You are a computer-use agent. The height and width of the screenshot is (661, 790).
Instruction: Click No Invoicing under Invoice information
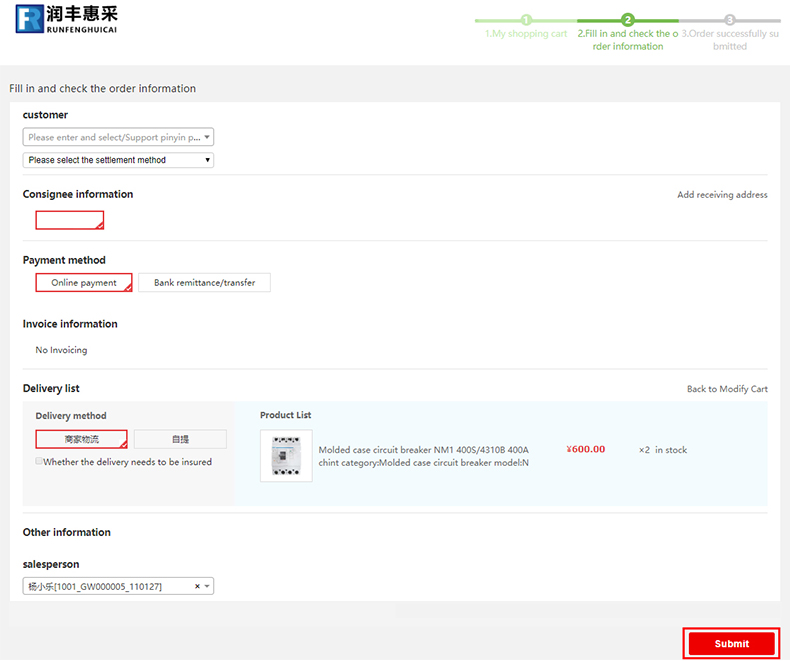pos(61,350)
